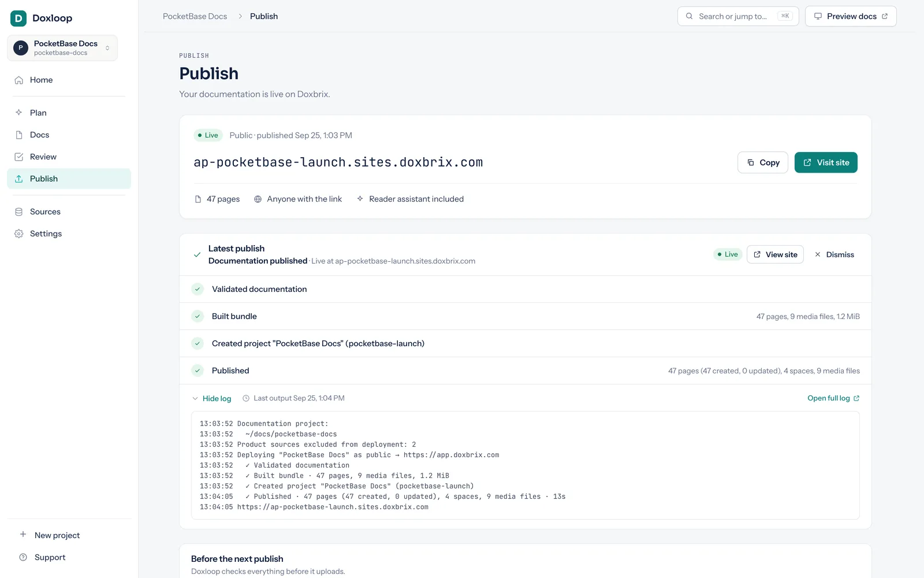Click the Publish breadcrumb
This screenshot has height=578, width=924.
[264, 16]
